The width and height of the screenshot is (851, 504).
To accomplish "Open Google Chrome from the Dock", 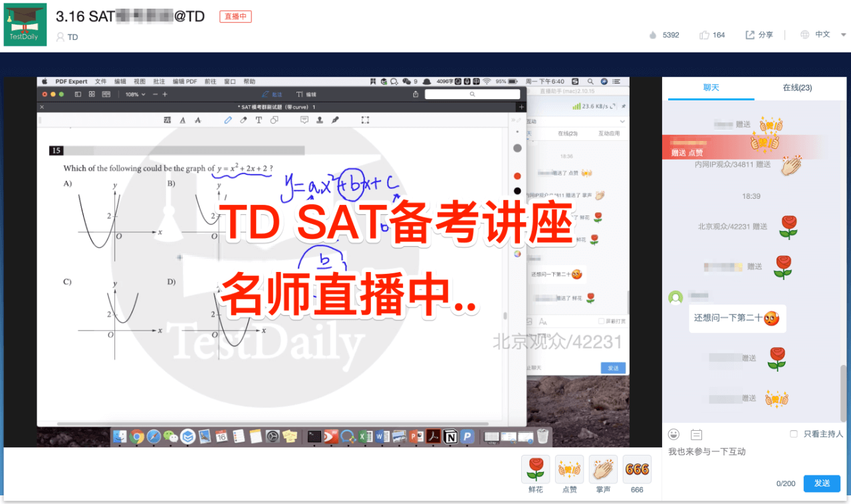I will (x=137, y=437).
